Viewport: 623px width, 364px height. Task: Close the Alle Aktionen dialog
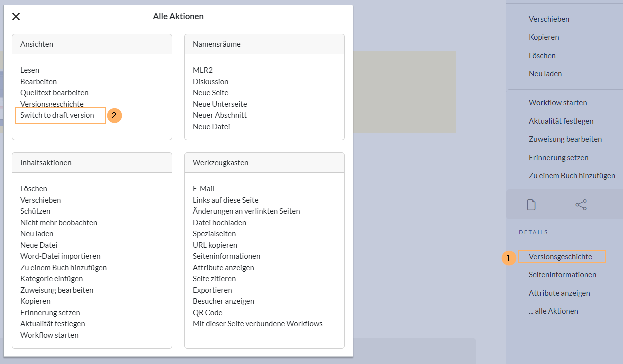tap(16, 17)
